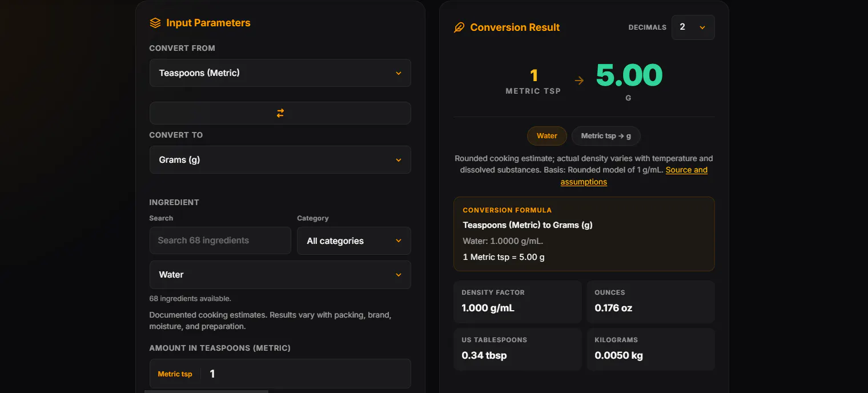The width and height of the screenshot is (868, 393).
Task: Click the formula line 1 Metric tsp = 5.00 g
Action: (x=504, y=257)
